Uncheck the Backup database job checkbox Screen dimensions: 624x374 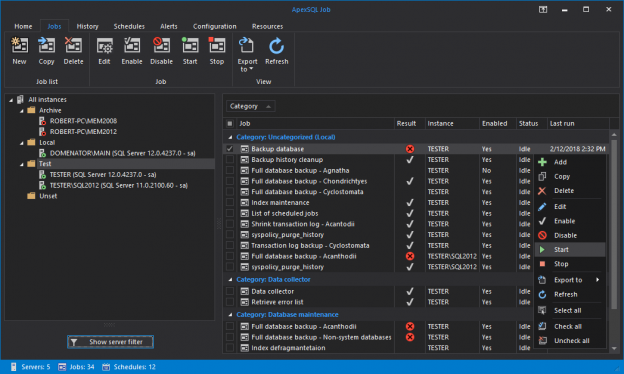(230, 149)
